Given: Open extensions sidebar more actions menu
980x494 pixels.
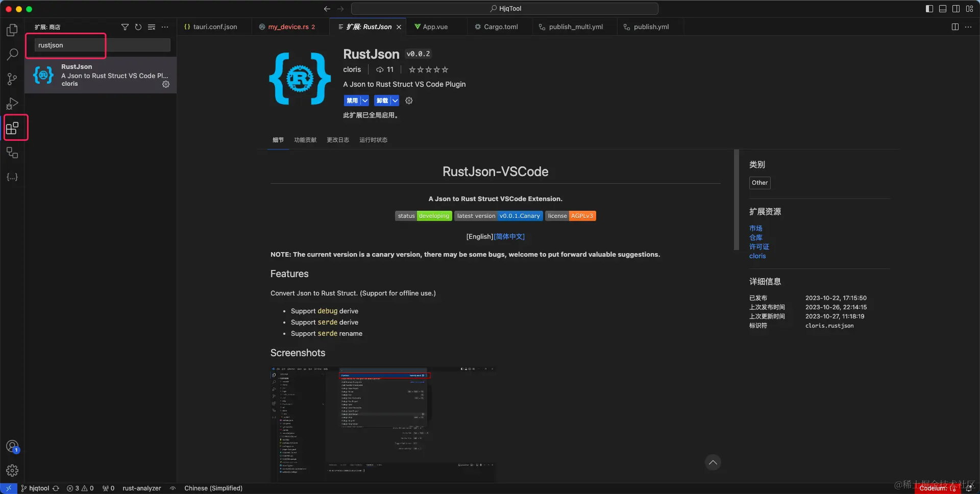Looking at the screenshot, I should click(165, 27).
